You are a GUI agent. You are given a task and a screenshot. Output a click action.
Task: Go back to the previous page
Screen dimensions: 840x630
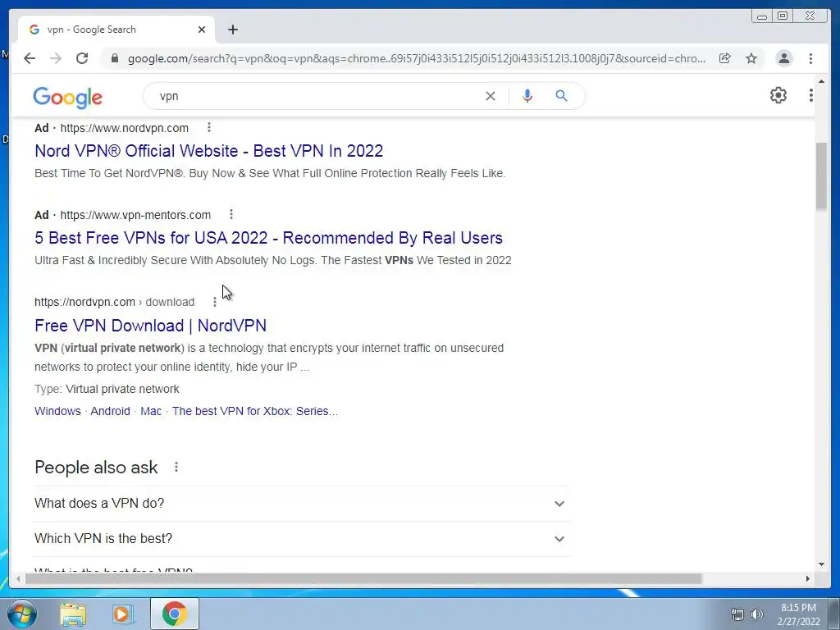[30, 58]
